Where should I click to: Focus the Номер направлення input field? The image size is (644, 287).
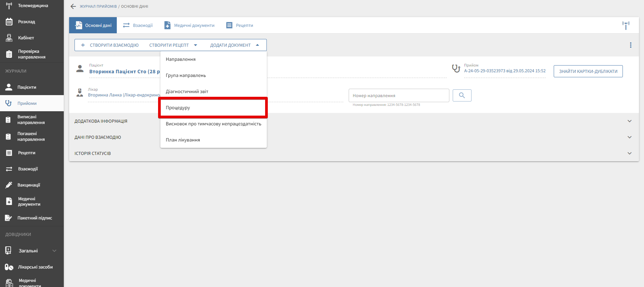tap(399, 96)
